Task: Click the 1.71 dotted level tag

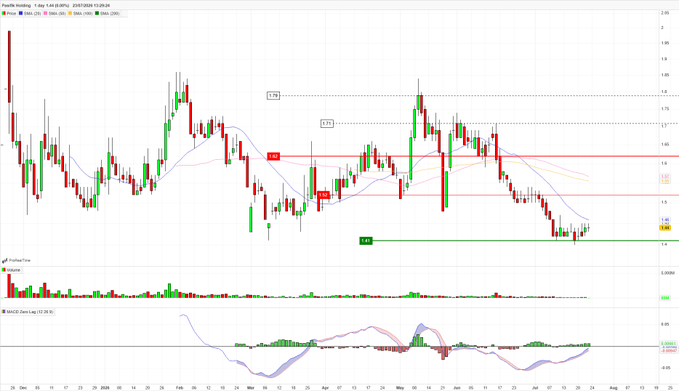Action: click(327, 123)
